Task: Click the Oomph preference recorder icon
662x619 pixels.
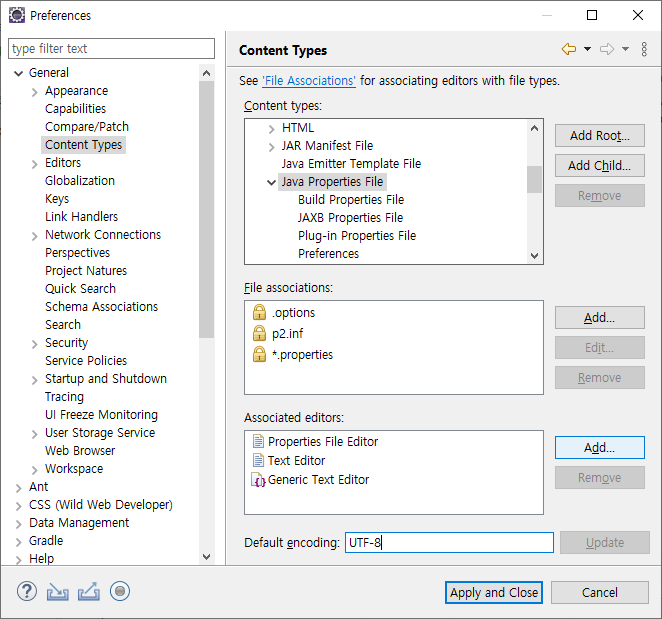Action: 120,591
